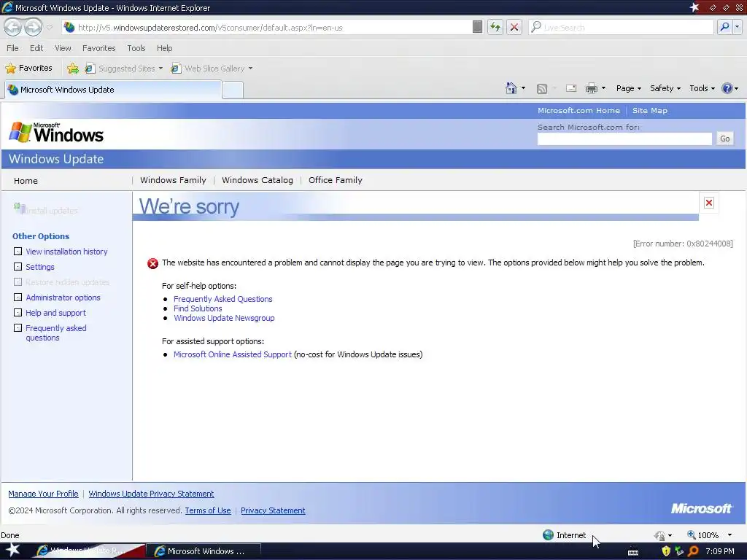Click the blue Help question mark icon
Viewport: 747px width, 560px height.
point(727,88)
